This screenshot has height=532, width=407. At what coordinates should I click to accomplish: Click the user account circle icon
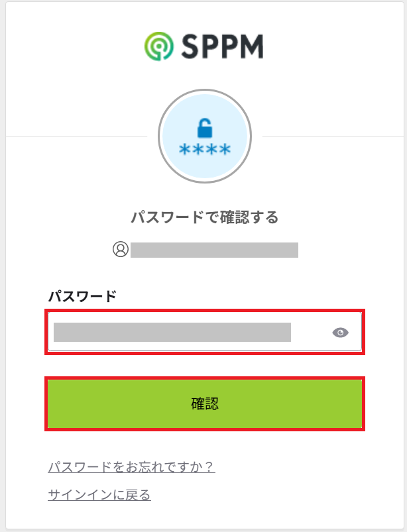coord(120,249)
